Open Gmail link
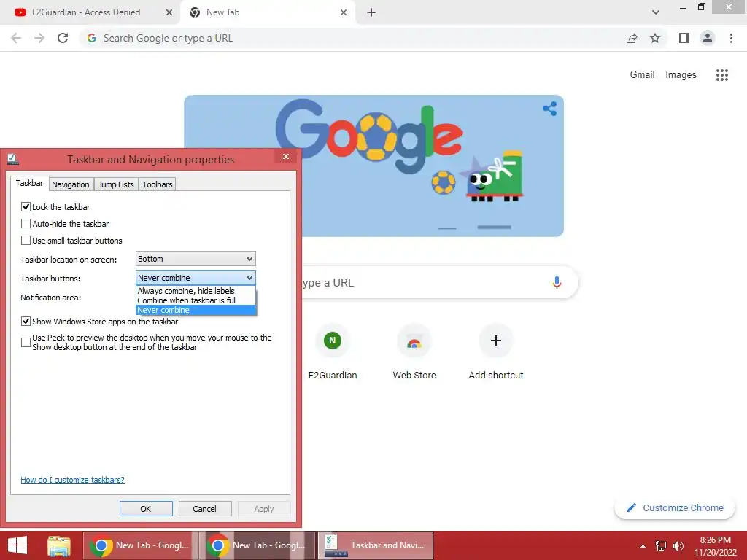 click(x=642, y=75)
